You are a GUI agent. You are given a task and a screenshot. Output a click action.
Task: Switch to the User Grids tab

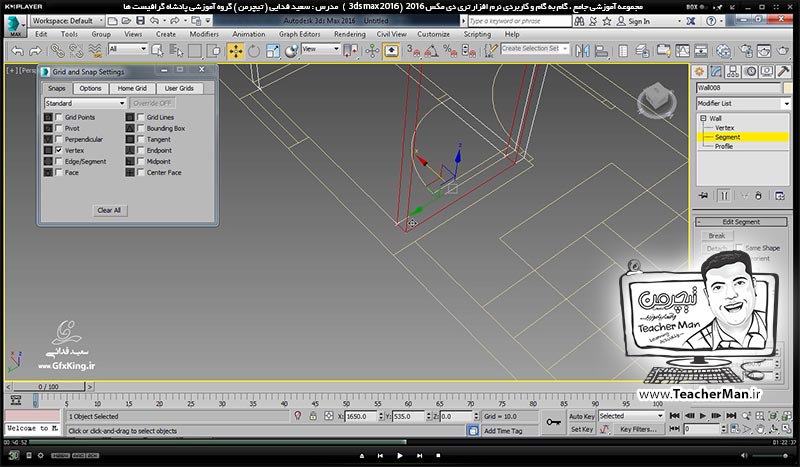pos(179,88)
